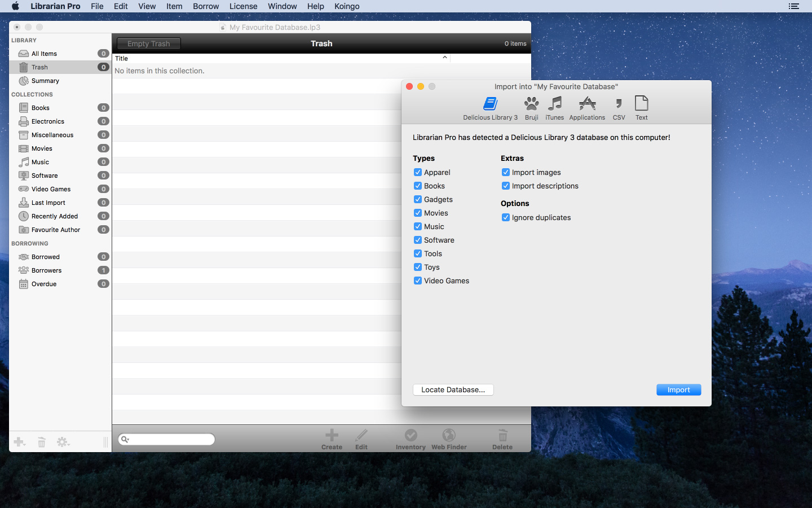This screenshot has height=508, width=812.
Task: Select the iTunes import source
Action: point(554,108)
